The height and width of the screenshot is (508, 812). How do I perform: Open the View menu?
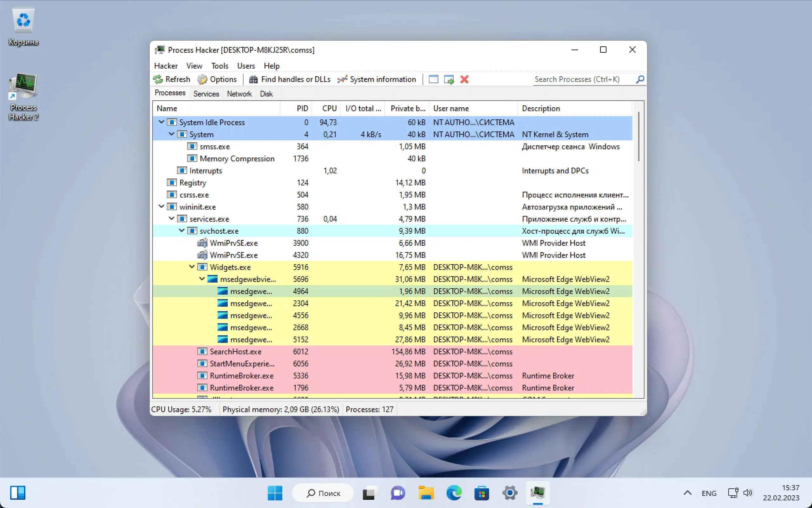194,66
